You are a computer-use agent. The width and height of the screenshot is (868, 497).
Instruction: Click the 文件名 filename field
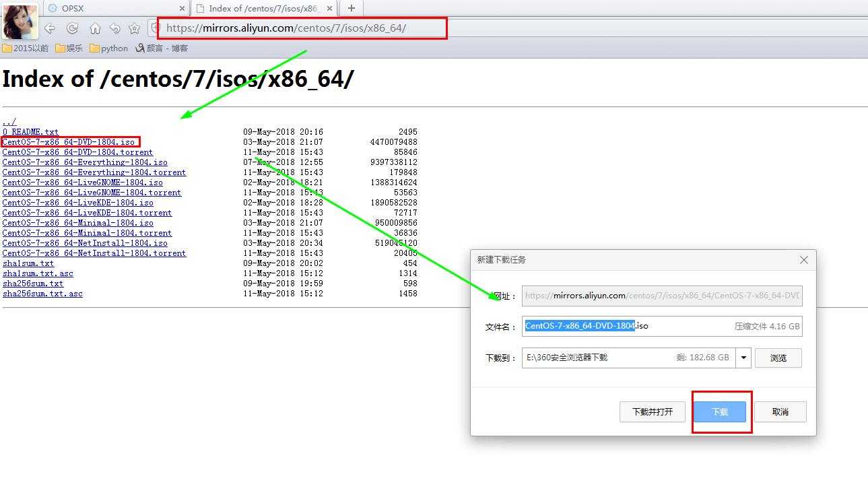tap(662, 326)
